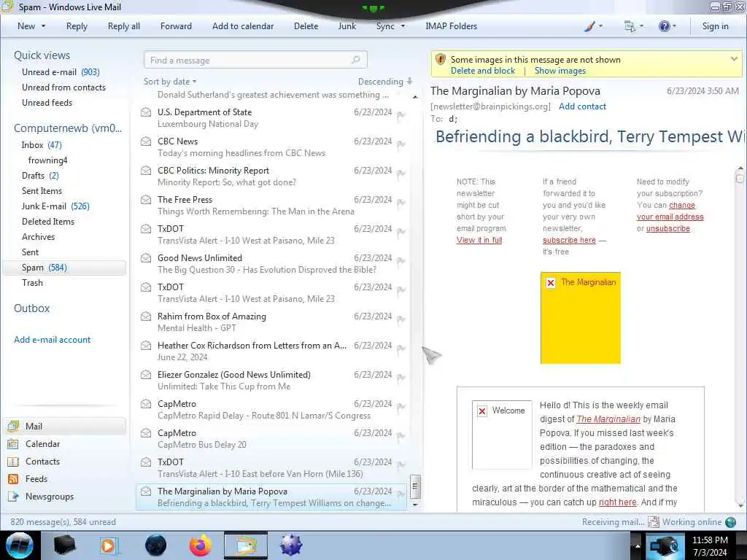Viewport: 747px width, 560px height.
Task: Delete the selected message
Action: [306, 26]
